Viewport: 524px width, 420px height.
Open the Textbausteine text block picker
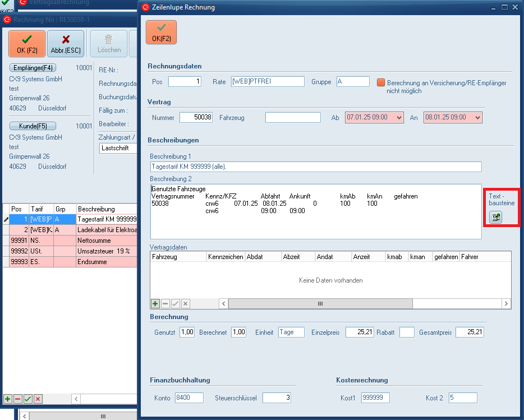(495, 217)
